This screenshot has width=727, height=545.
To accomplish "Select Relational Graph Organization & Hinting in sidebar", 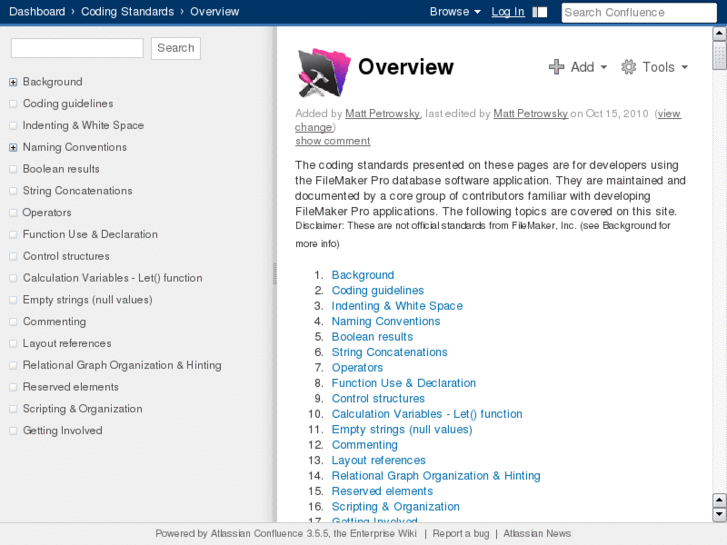I will pyautogui.click(x=122, y=365).
